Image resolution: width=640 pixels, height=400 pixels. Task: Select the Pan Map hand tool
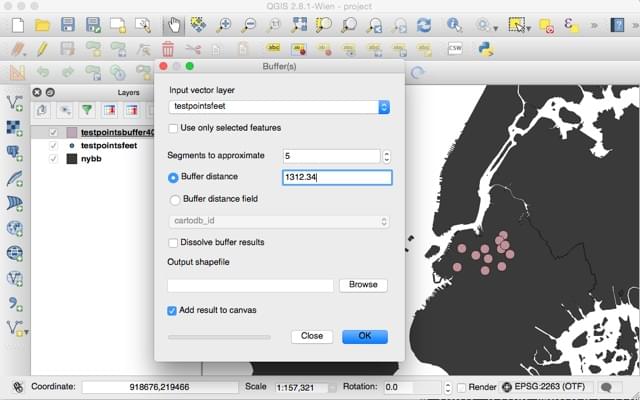[173, 25]
